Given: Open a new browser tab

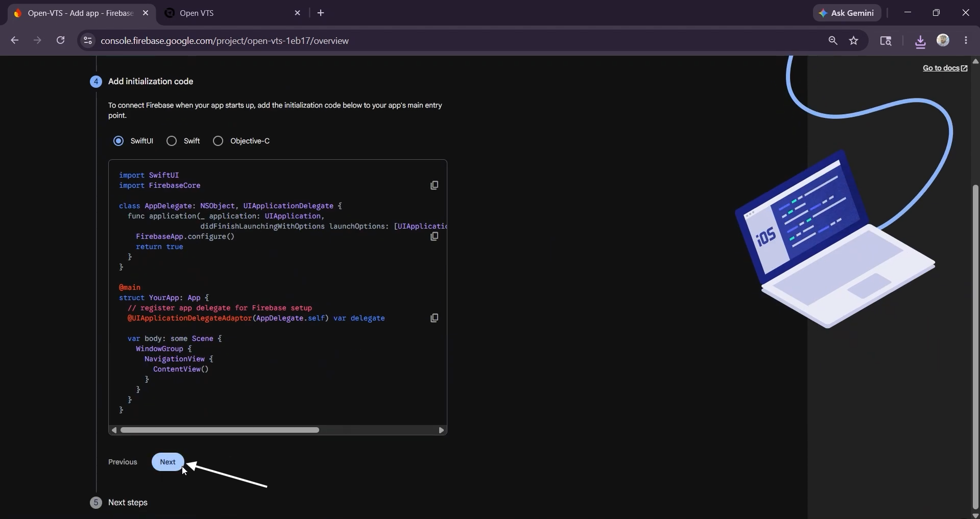Looking at the screenshot, I should [x=321, y=13].
